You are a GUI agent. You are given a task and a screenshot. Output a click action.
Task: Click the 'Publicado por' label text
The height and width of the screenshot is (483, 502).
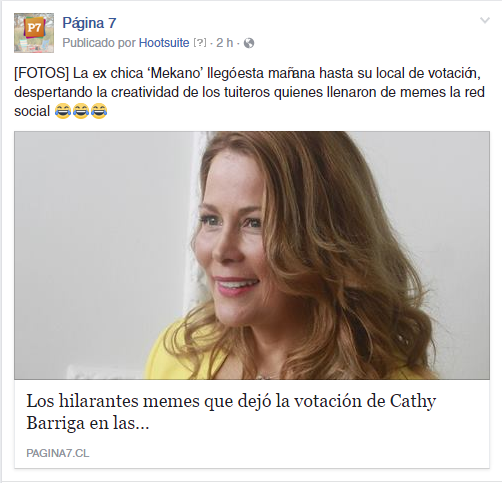99,43
